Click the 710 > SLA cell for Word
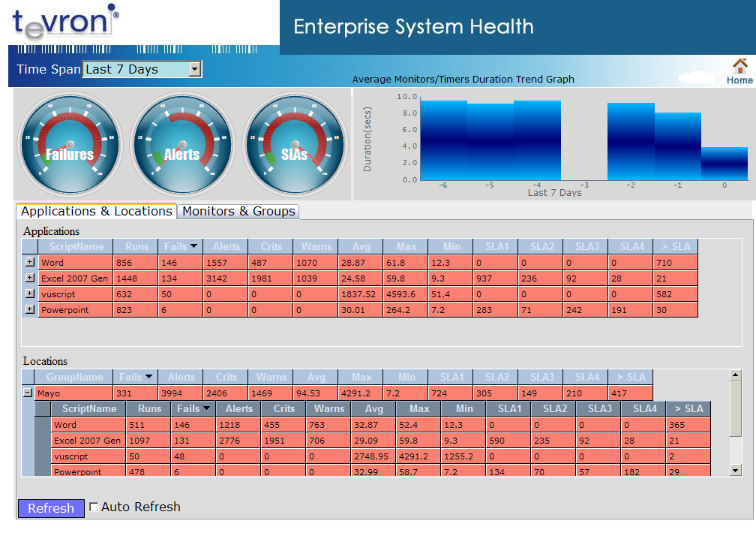The image size is (756, 560). tap(676, 263)
